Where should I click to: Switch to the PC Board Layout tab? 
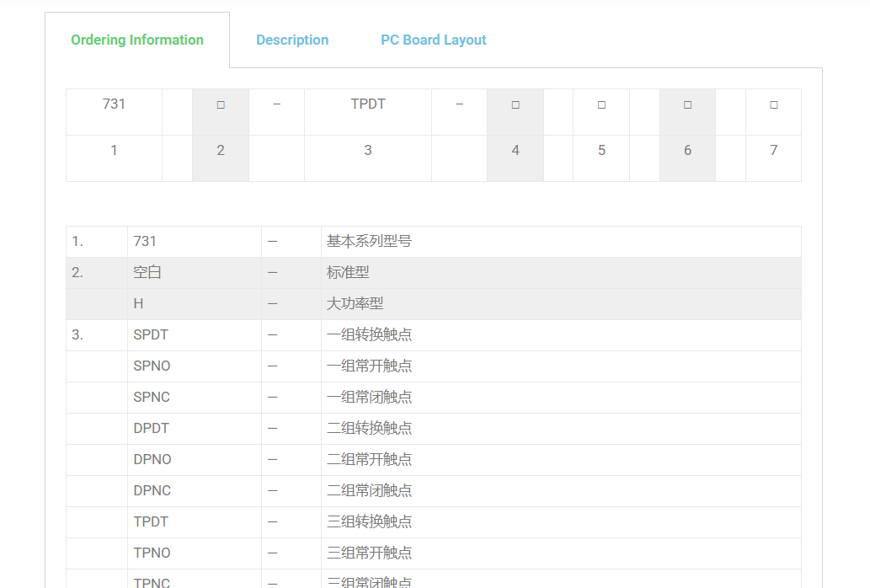click(433, 40)
